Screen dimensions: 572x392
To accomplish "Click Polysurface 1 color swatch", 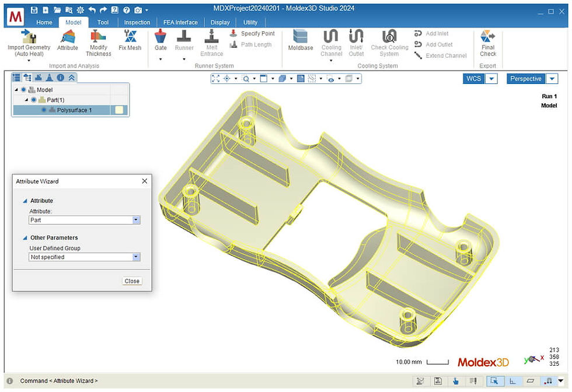I will click(119, 110).
